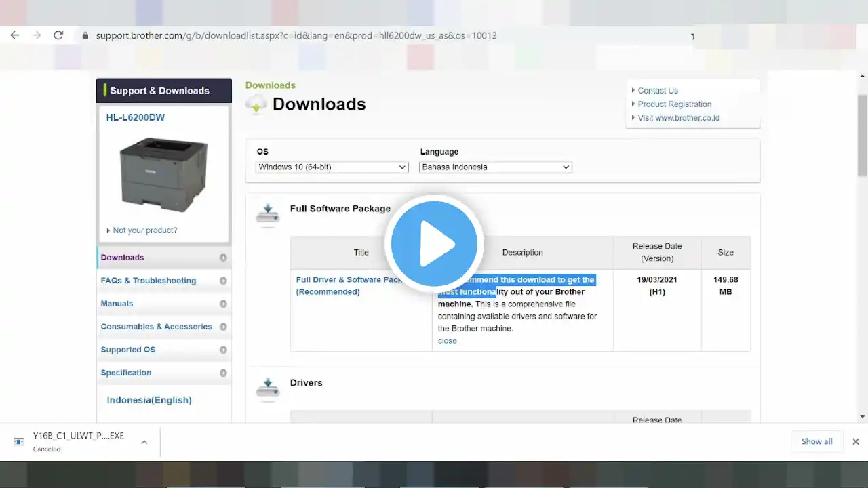Screen dimensions: 868x488
Task: Click the page vertical scrollbar thumb
Action: (x=863, y=136)
